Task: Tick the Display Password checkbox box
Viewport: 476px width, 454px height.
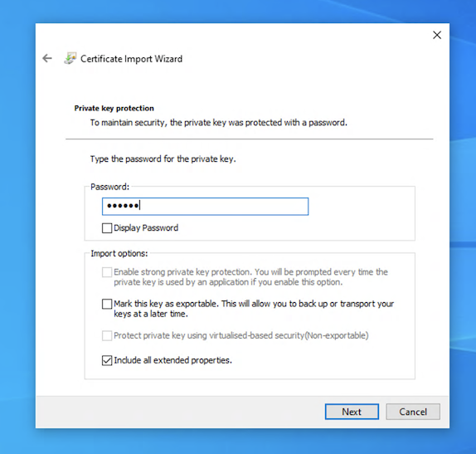Action: 107,228
